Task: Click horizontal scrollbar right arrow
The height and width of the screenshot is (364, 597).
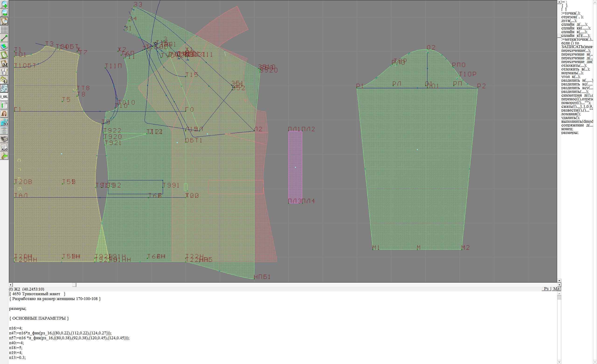Action: 559,285
